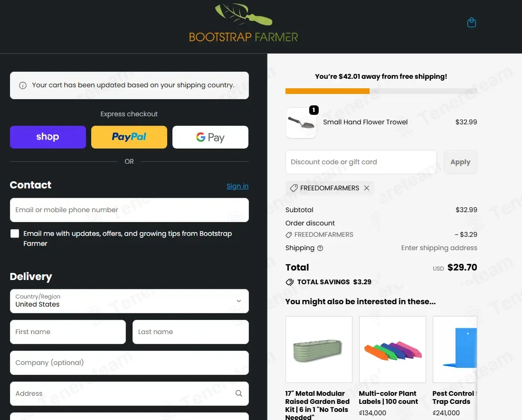Select Google Pay express checkout
The height and width of the screenshot is (420, 522).
[210, 137]
